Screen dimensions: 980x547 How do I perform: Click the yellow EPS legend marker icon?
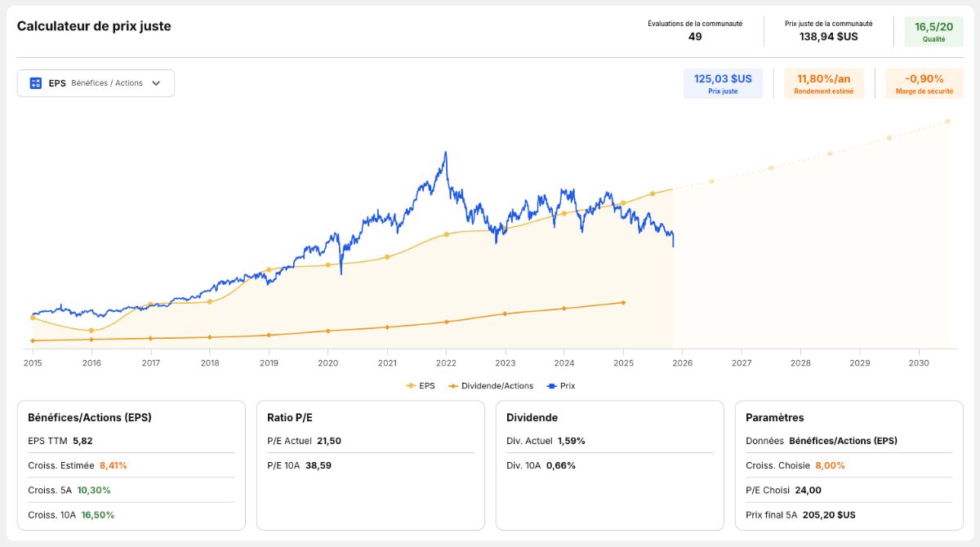pos(411,385)
